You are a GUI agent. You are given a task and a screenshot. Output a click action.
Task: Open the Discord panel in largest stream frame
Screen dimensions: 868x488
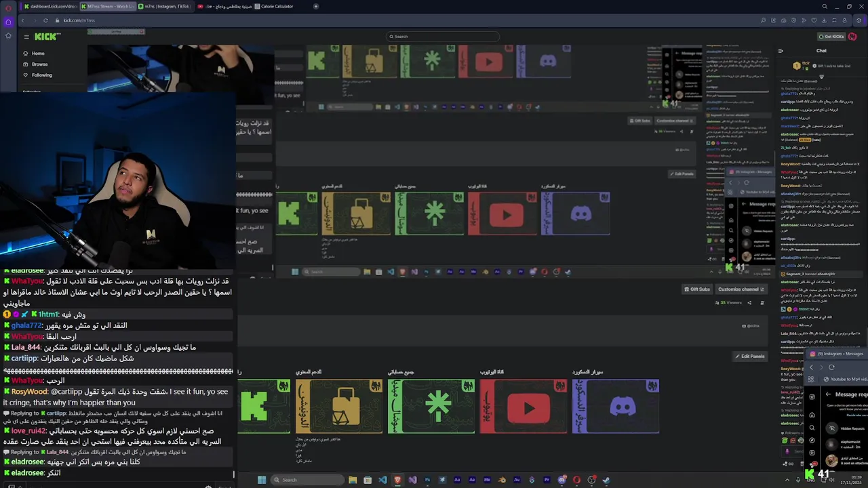(x=616, y=406)
